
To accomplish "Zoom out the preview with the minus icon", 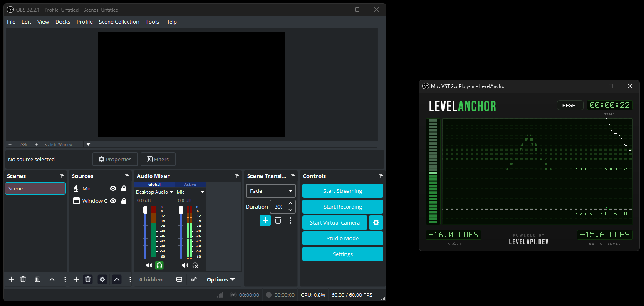I will [10, 144].
